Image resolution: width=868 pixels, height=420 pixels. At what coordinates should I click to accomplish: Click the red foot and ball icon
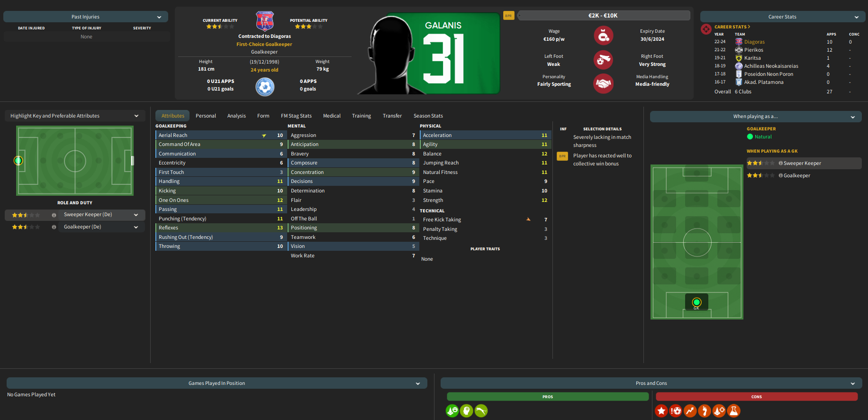coord(603,60)
